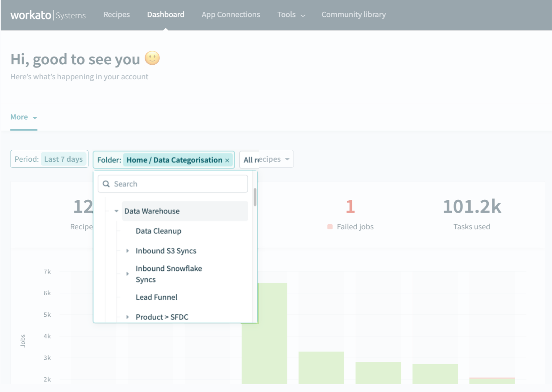Click the folder Search field
Viewport: 552px width, 392px height.
173,184
